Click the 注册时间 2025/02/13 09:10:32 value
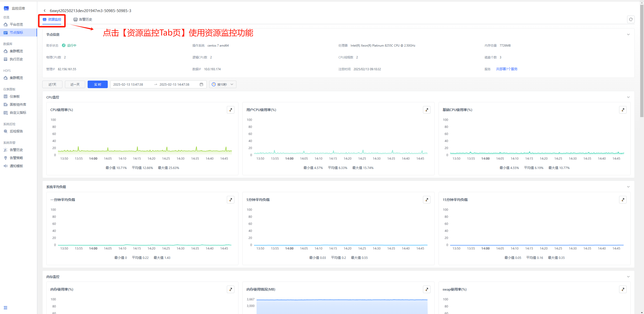The height and width of the screenshot is (314, 644). coord(367,69)
